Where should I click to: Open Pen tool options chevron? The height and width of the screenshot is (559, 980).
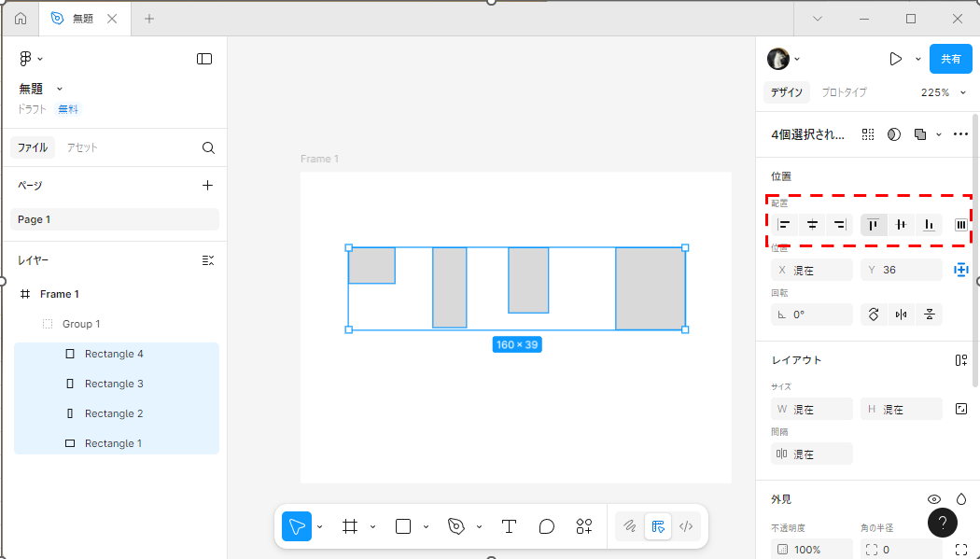pos(479,527)
